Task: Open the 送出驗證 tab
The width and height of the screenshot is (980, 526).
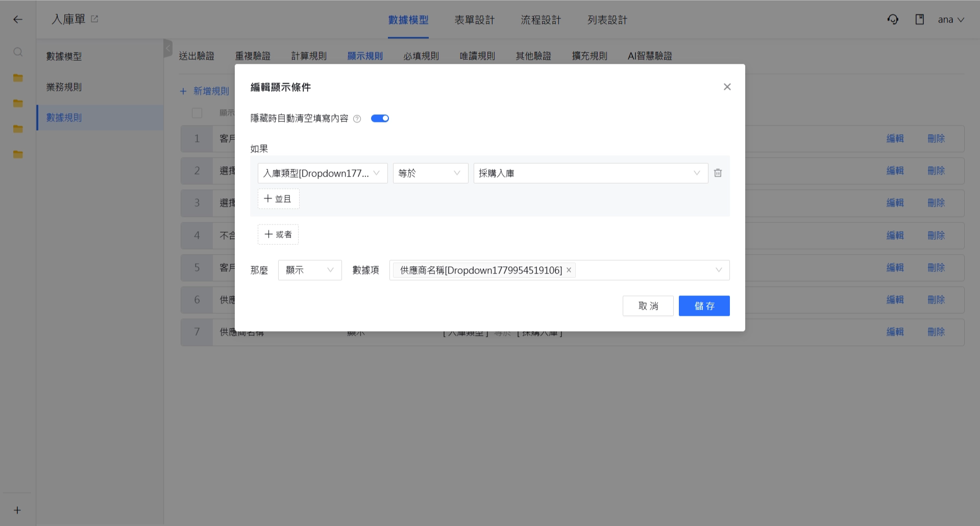Action: (x=197, y=56)
